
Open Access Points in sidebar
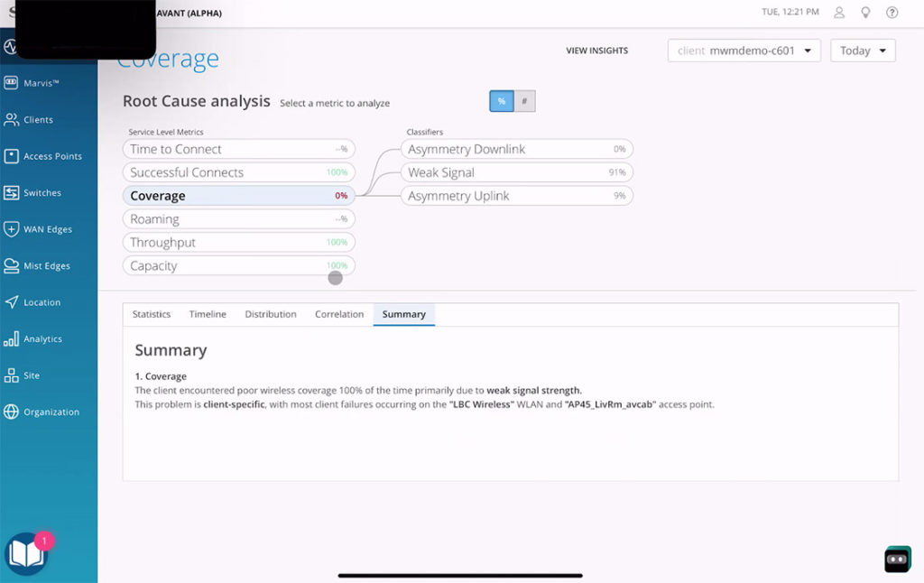(x=42, y=156)
